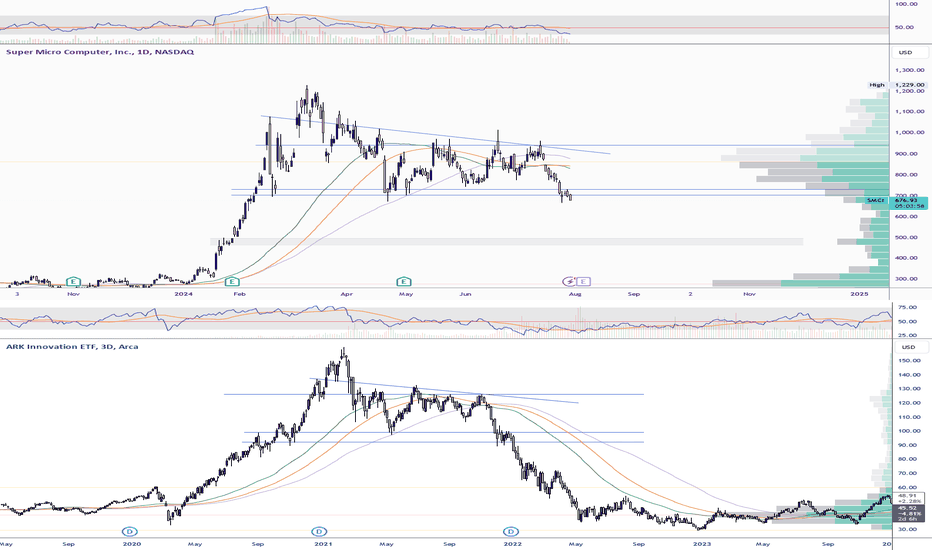Click the Super Micro Computer, Inc. chart title
This screenshot has height=550, width=932.
point(100,52)
